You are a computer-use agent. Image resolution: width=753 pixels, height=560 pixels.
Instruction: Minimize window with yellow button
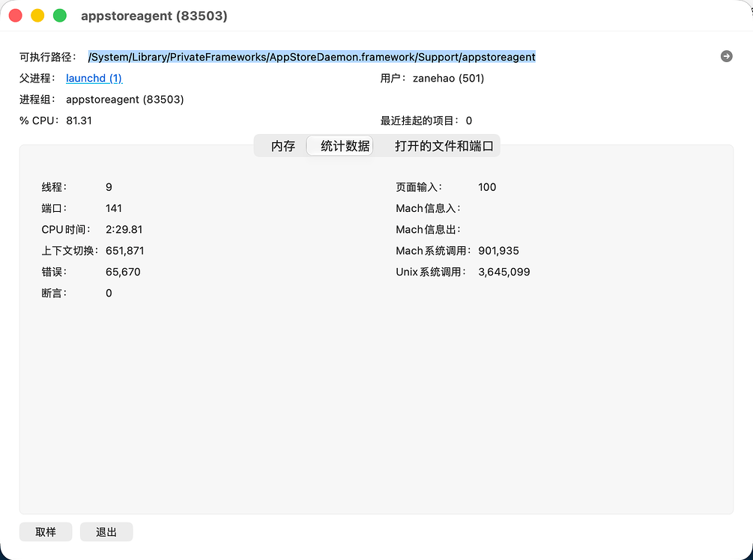pyautogui.click(x=37, y=16)
